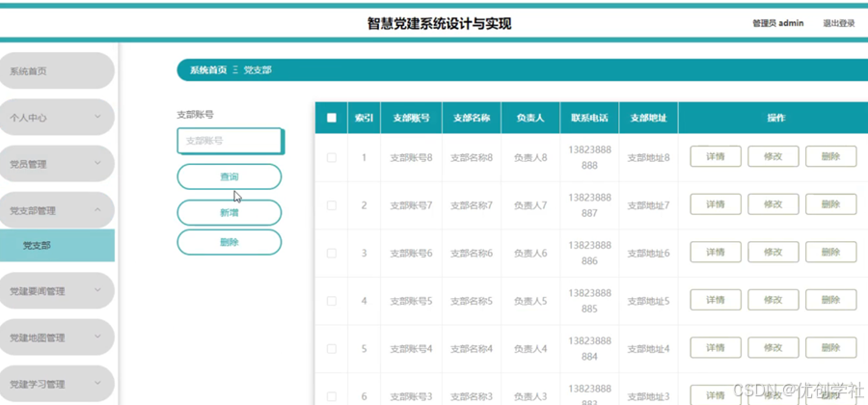
Task: Click the 负责人 column header
Action: pyautogui.click(x=530, y=118)
